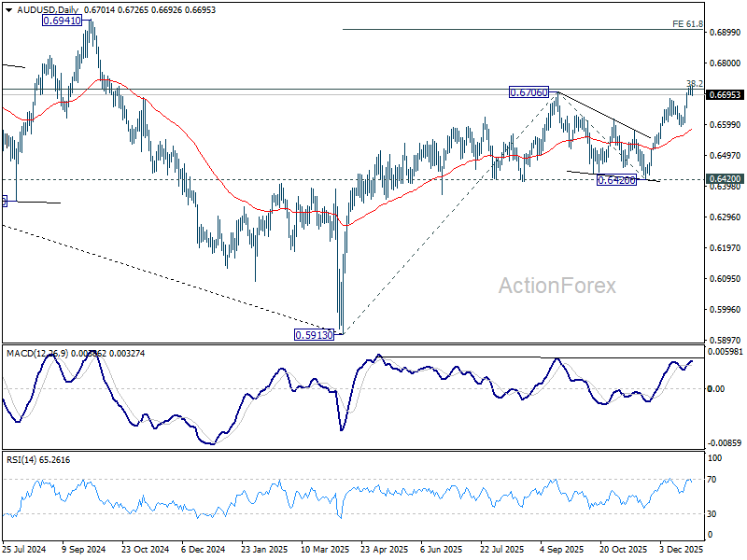Click the 0.64200 axis price tag
This screenshot has width=747, height=560.
pyautogui.click(x=725, y=179)
